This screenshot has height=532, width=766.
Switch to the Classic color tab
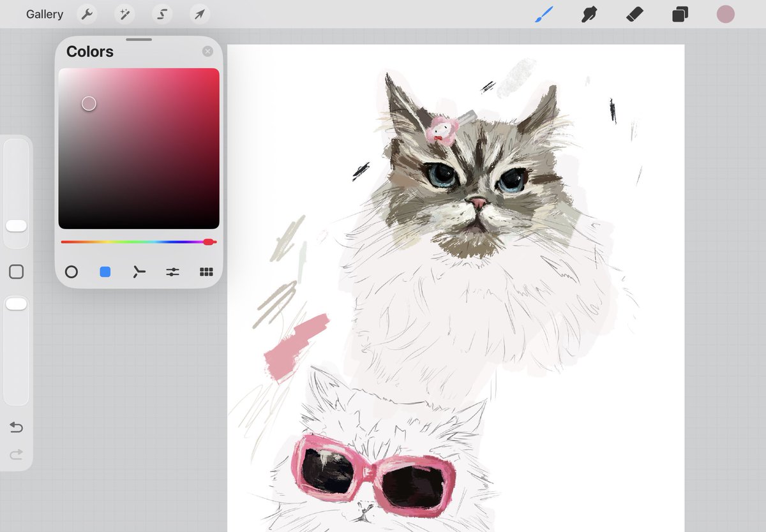(105, 272)
